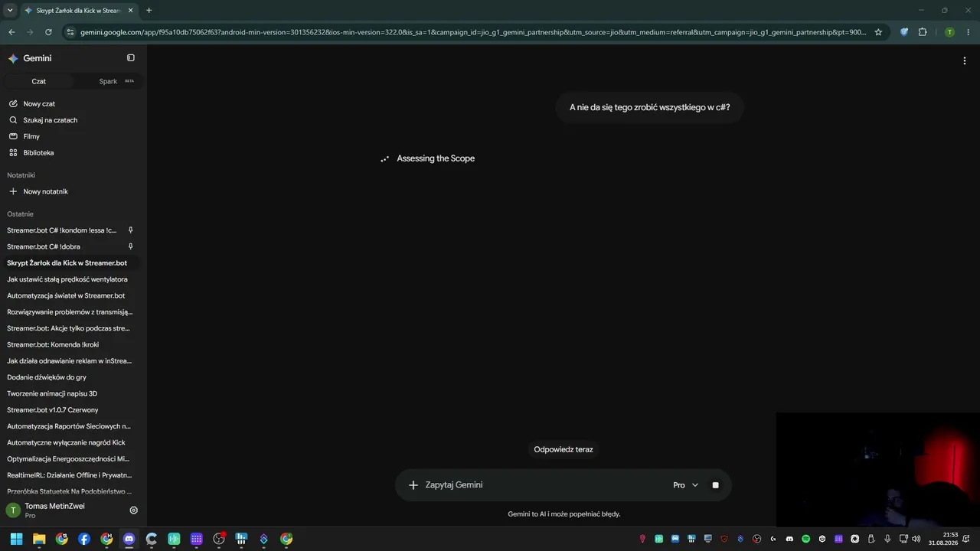The width and height of the screenshot is (980, 551).
Task: Open the settings gear next to account name
Action: coord(134,510)
